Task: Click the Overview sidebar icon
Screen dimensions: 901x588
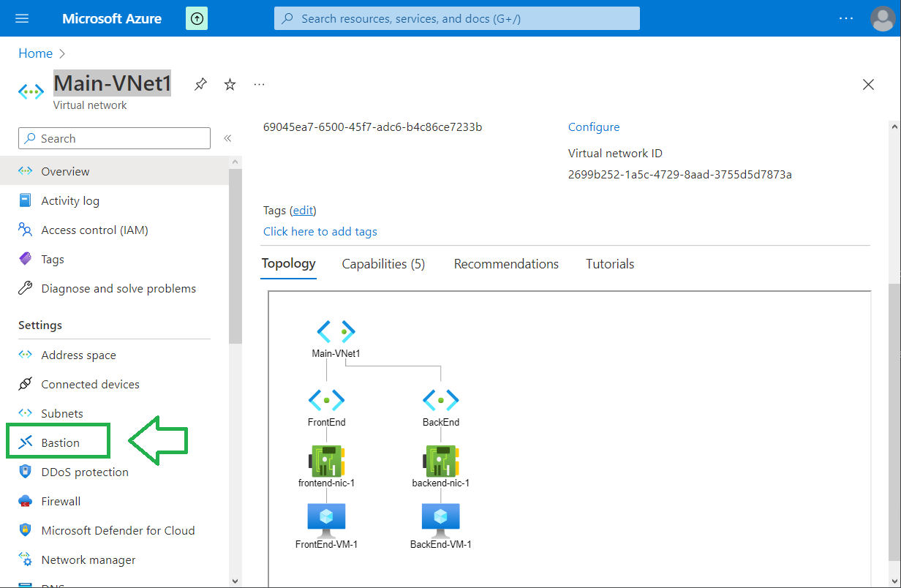Action: tap(26, 171)
